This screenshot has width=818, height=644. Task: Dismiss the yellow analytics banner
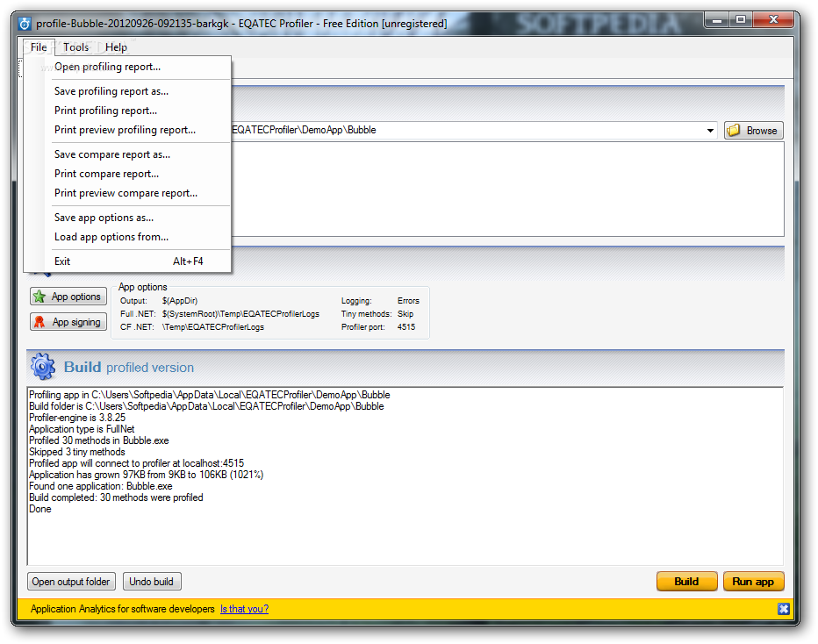click(x=783, y=609)
